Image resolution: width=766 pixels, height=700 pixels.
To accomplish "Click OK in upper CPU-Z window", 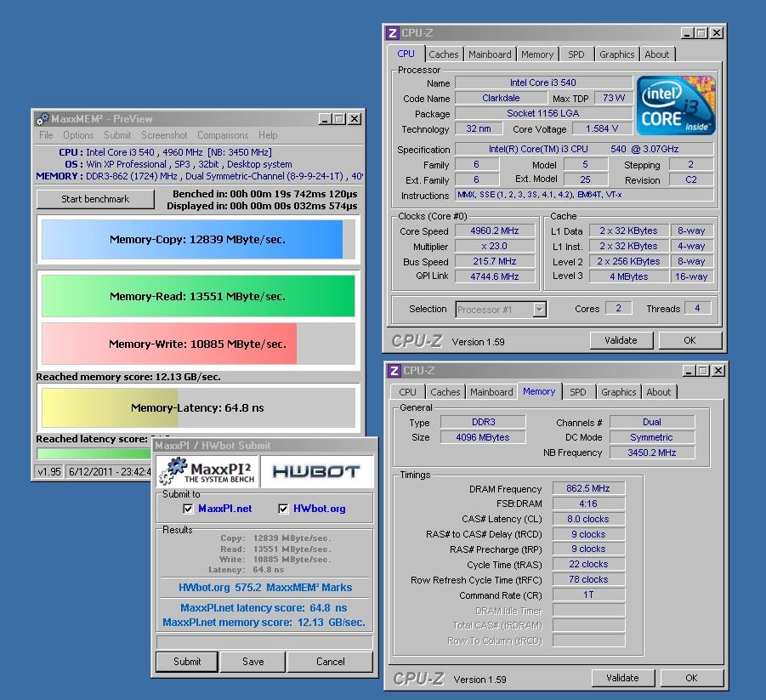I will click(x=689, y=340).
